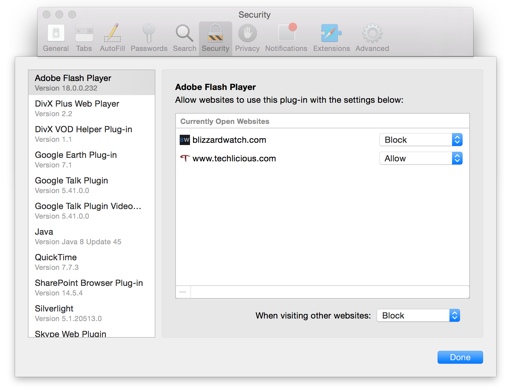This screenshot has height=388, width=510.
Task: Select DivX VOD Helper Plug-in
Action: pos(92,134)
